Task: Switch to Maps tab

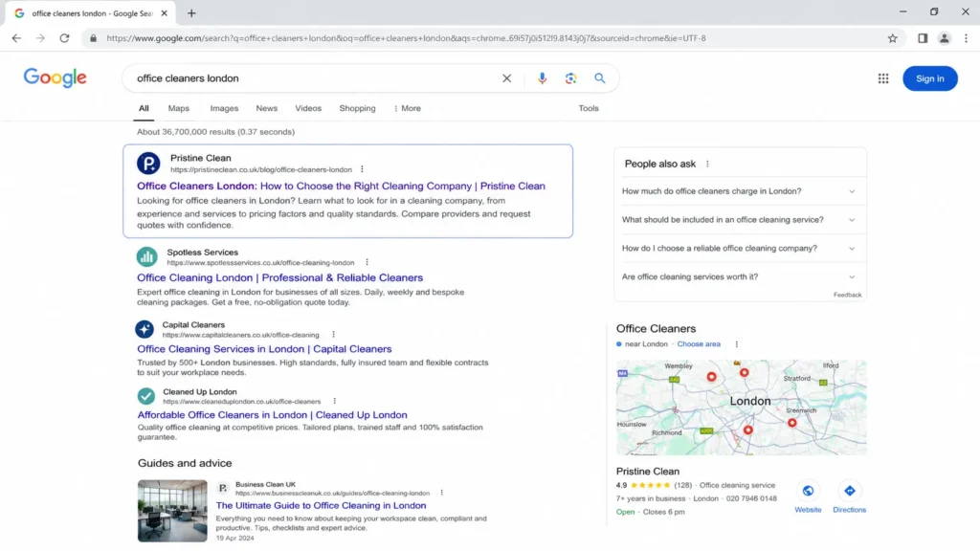Action: (x=179, y=108)
